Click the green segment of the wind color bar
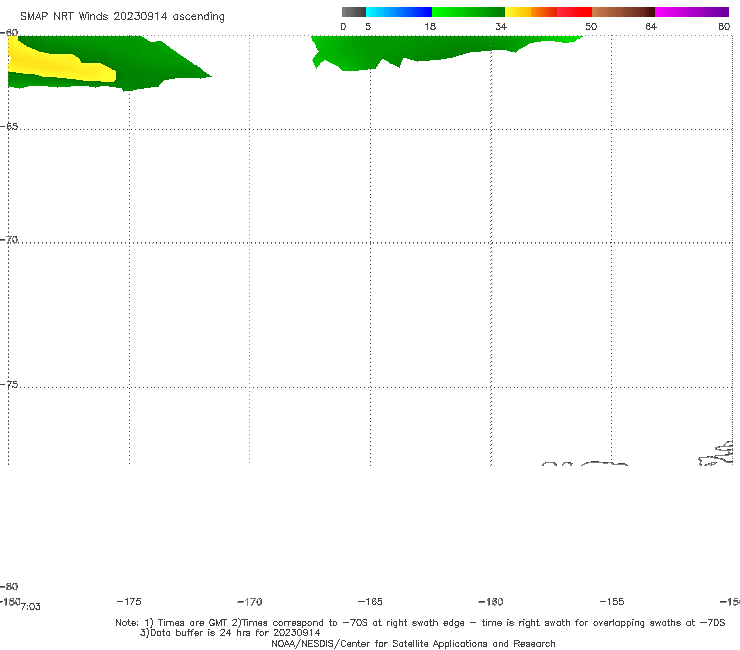This screenshot has height=650, width=740. [x=468, y=12]
